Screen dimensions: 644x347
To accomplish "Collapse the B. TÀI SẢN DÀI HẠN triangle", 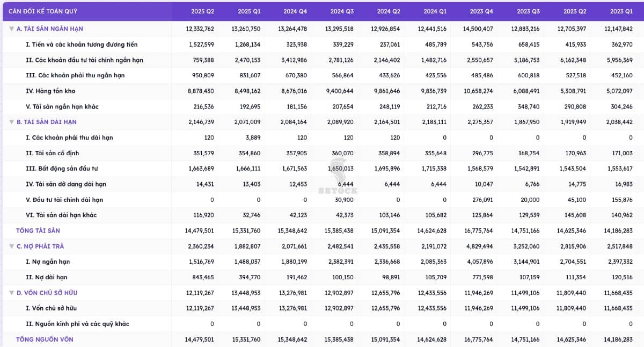I will tap(11, 122).
